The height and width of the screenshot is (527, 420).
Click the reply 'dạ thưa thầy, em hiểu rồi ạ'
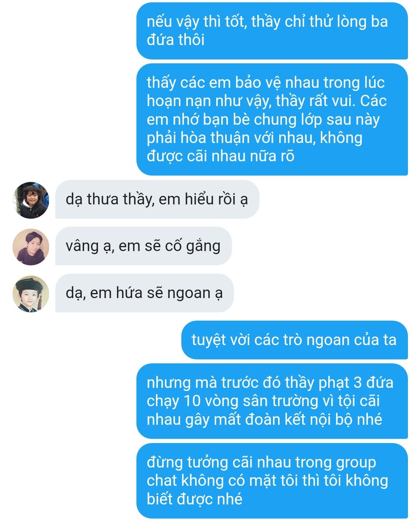157,199
